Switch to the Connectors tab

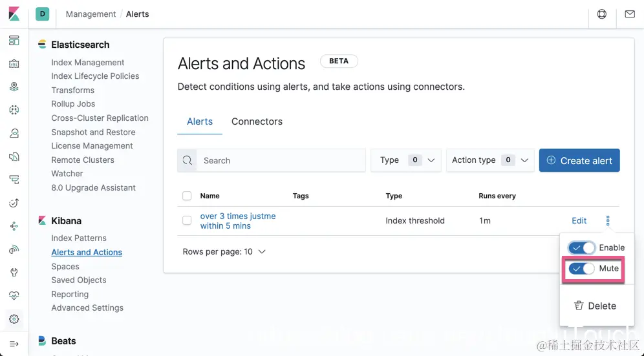(x=257, y=121)
